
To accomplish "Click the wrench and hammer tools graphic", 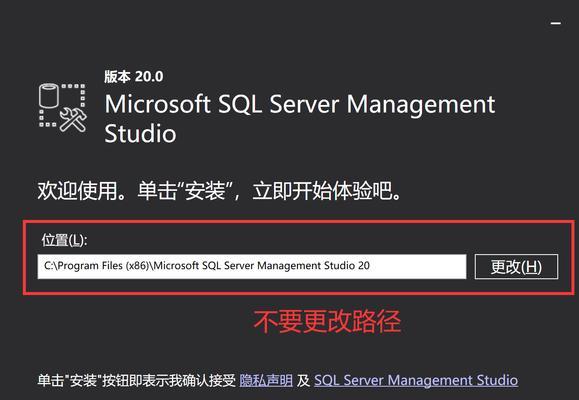I will click(73, 120).
